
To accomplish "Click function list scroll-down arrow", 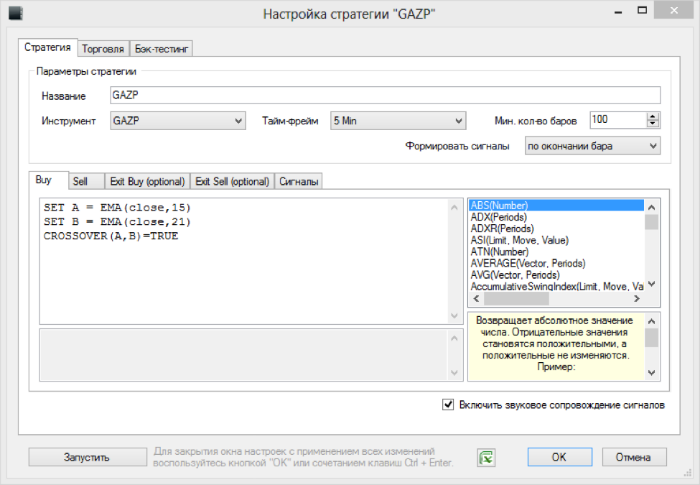I will [x=651, y=284].
